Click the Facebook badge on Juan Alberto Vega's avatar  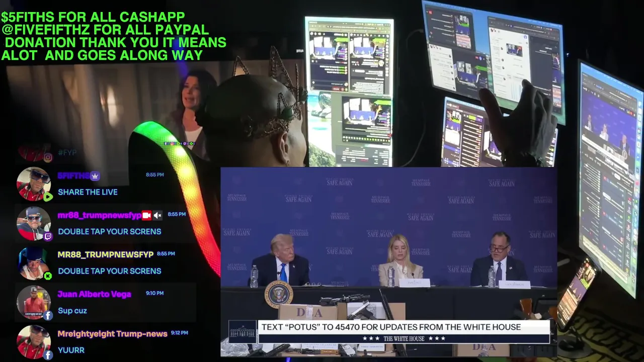[x=48, y=316]
